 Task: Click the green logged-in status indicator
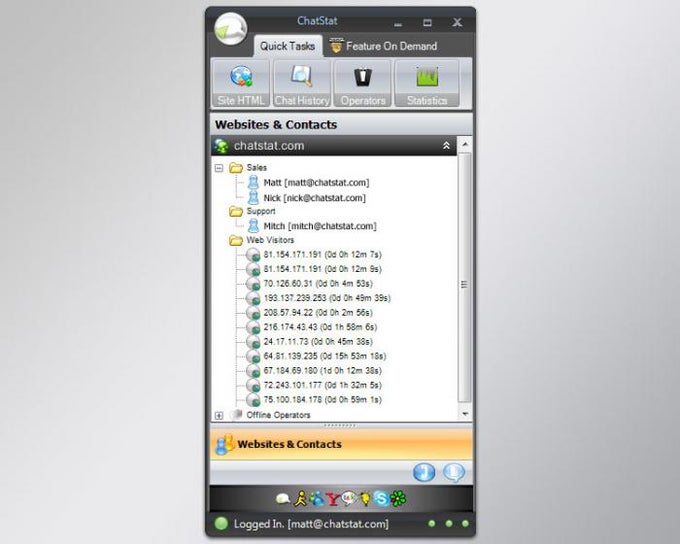click(x=221, y=524)
